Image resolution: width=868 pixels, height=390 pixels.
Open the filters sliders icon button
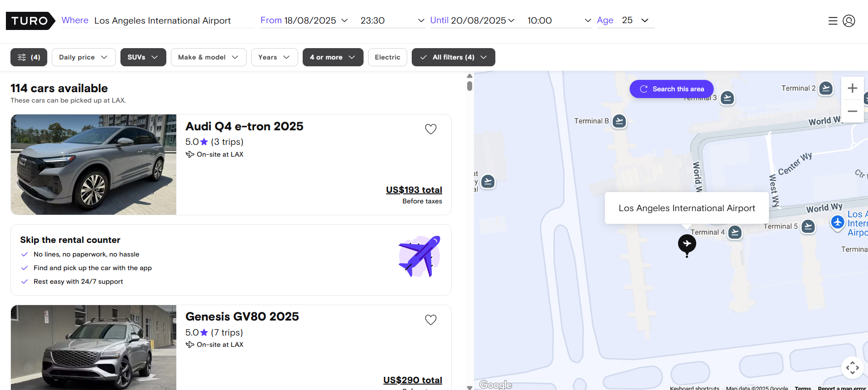tap(29, 57)
